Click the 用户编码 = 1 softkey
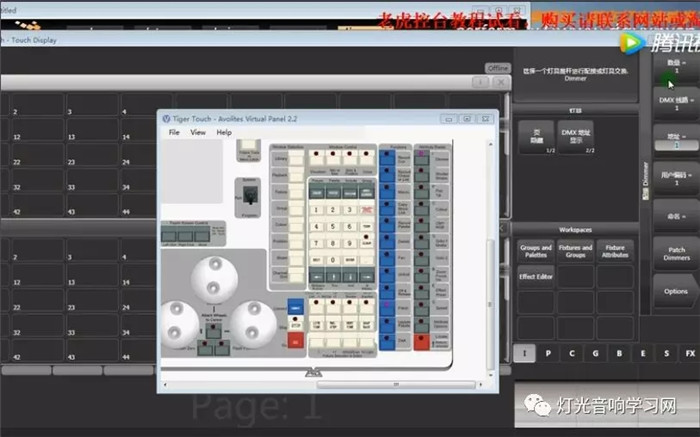This screenshot has width=700, height=437. tap(676, 179)
